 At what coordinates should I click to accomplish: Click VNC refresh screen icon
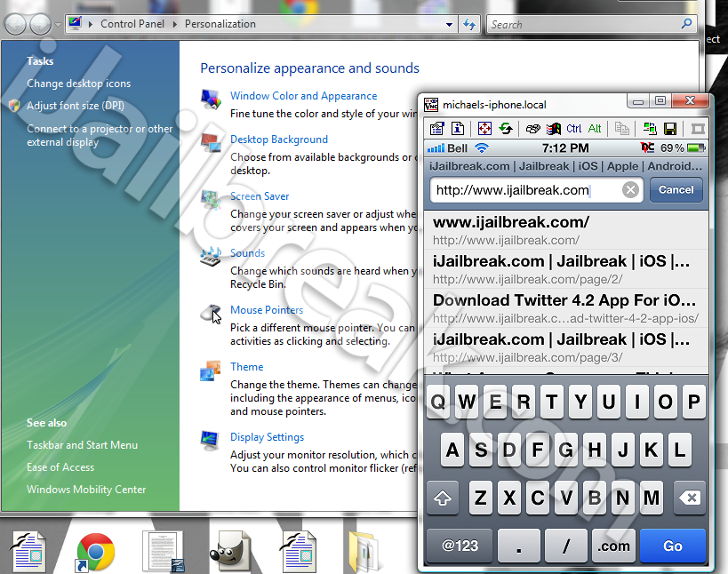506,129
